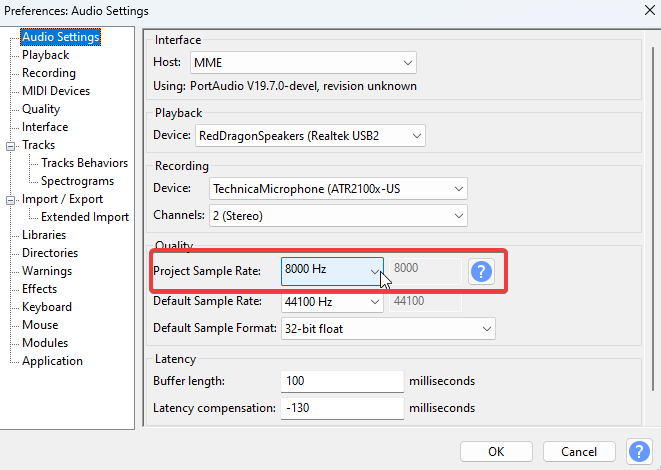661x470 pixels.
Task: Open the Host dropdown showing MME
Action: pyautogui.click(x=303, y=63)
